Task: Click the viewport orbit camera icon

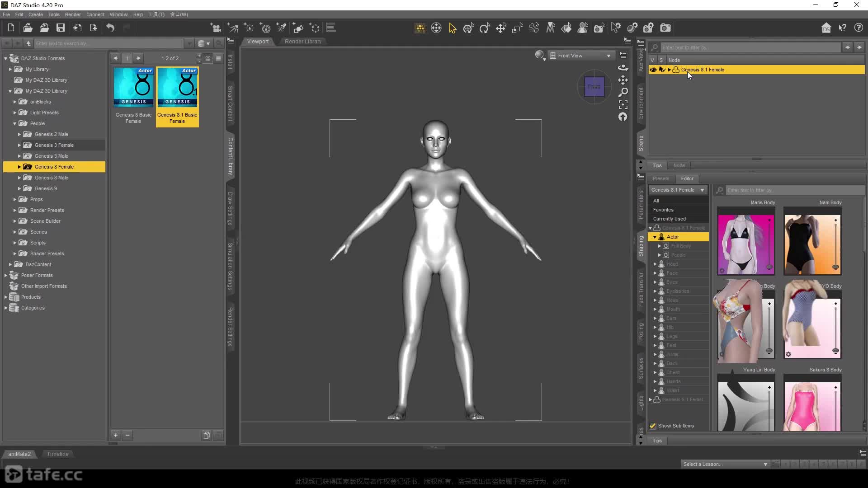Action: (623, 68)
